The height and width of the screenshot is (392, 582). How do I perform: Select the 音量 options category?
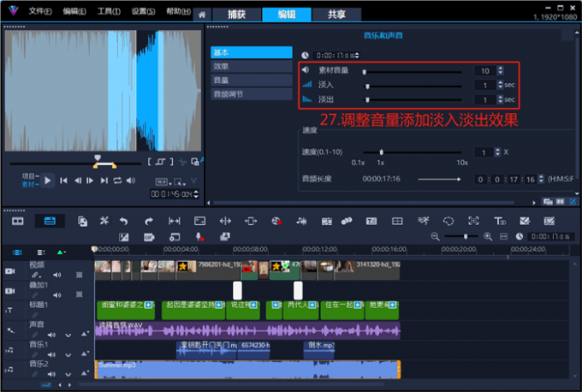pos(252,80)
